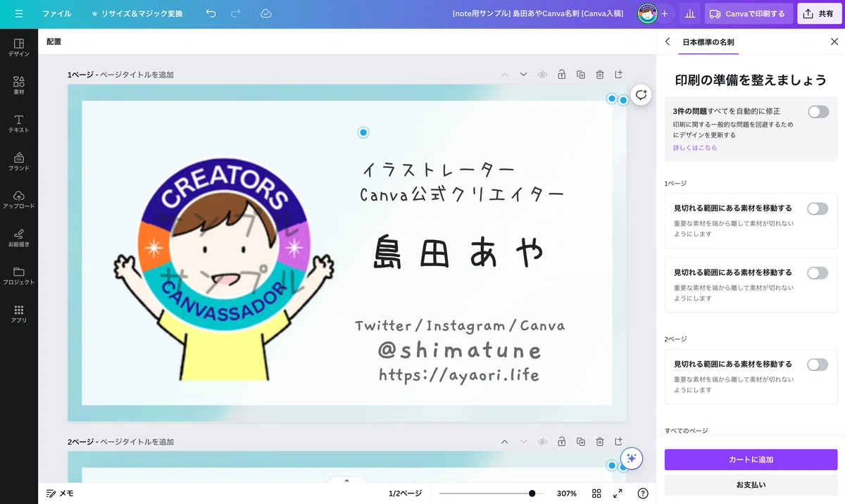Click the document title in the header

[538, 13]
